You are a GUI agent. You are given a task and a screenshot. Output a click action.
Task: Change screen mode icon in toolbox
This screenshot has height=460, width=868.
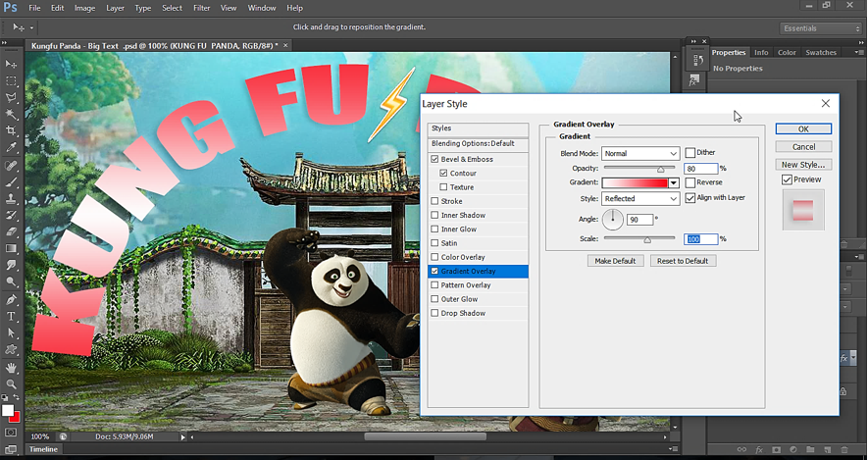pos(11,449)
